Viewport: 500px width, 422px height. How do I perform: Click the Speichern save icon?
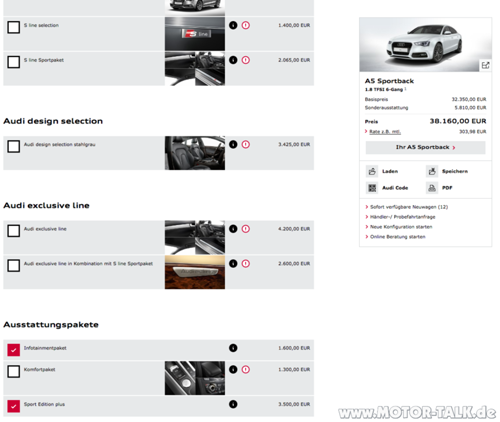point(432,171)
